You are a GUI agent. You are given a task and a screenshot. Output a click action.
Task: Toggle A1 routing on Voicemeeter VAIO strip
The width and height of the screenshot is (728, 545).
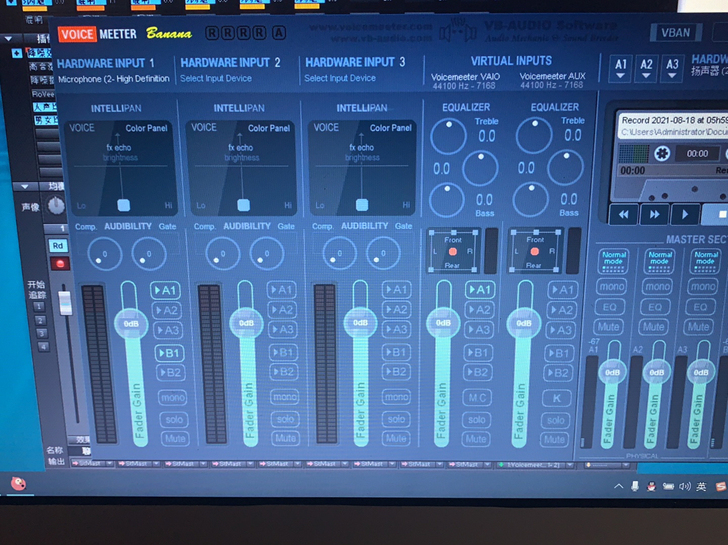480,290
